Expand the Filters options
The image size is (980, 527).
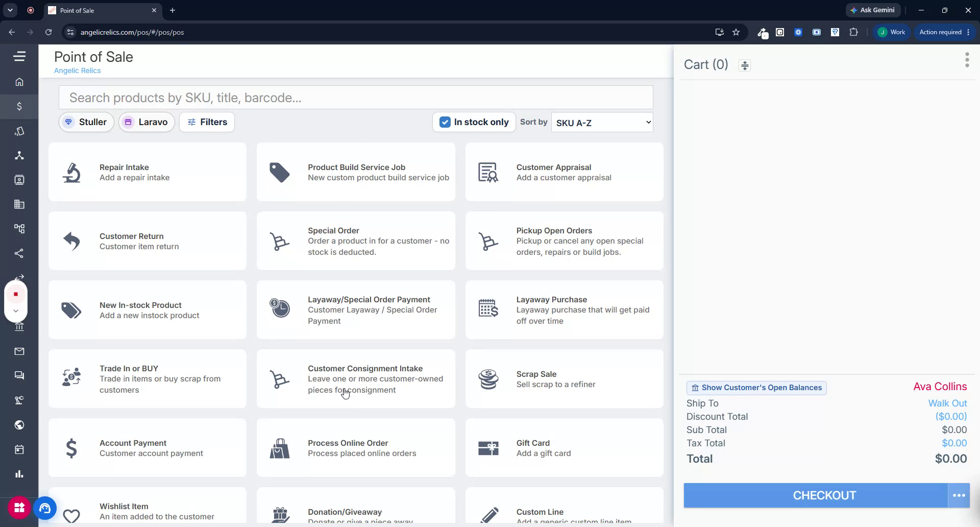[x=207, y=122]
